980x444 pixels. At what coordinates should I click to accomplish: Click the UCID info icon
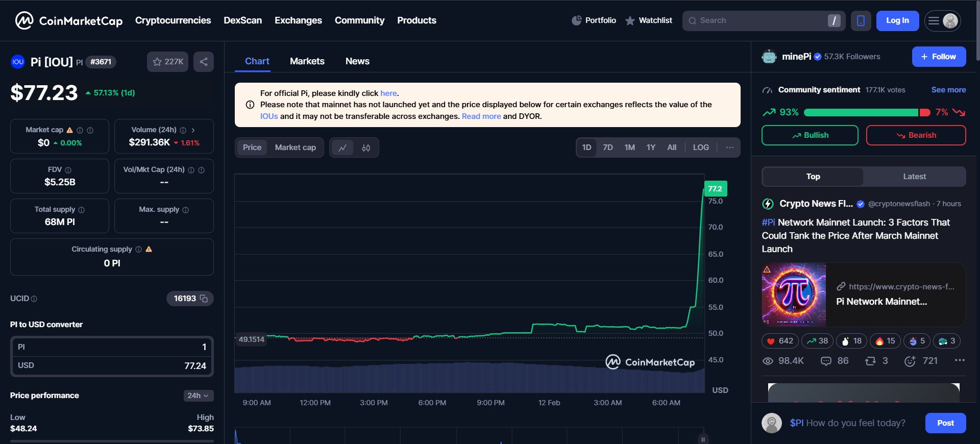[x=34, y=299]
